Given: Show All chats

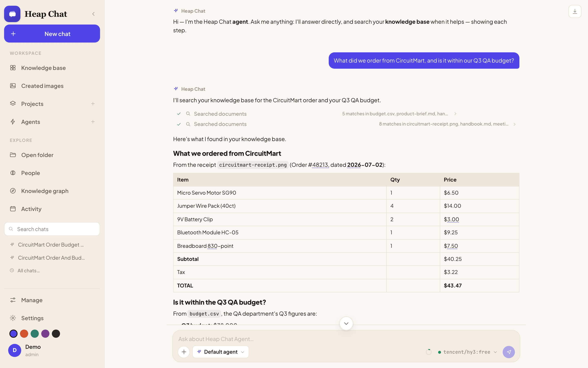Looking at the screenshot, I should pyautogui.click(x=28, y=271).
